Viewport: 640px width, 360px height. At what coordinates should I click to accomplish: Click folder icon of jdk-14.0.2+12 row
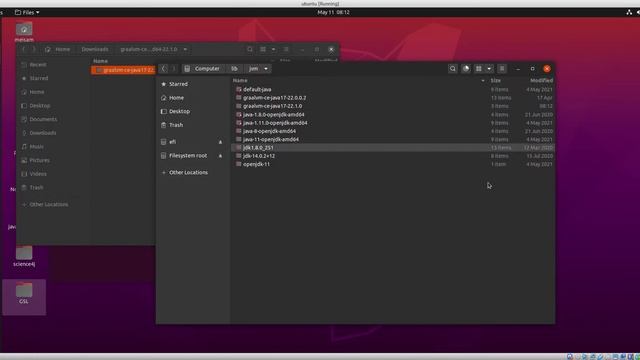239,156
